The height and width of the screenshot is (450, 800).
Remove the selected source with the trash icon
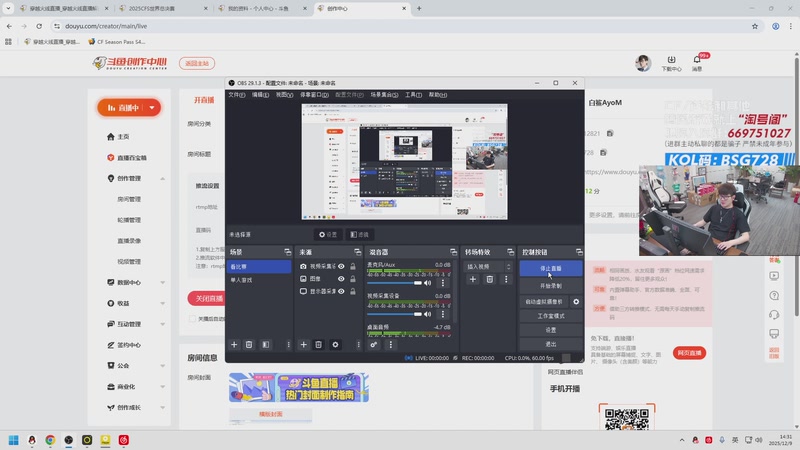pyautogui.click(x=318, y=345)
